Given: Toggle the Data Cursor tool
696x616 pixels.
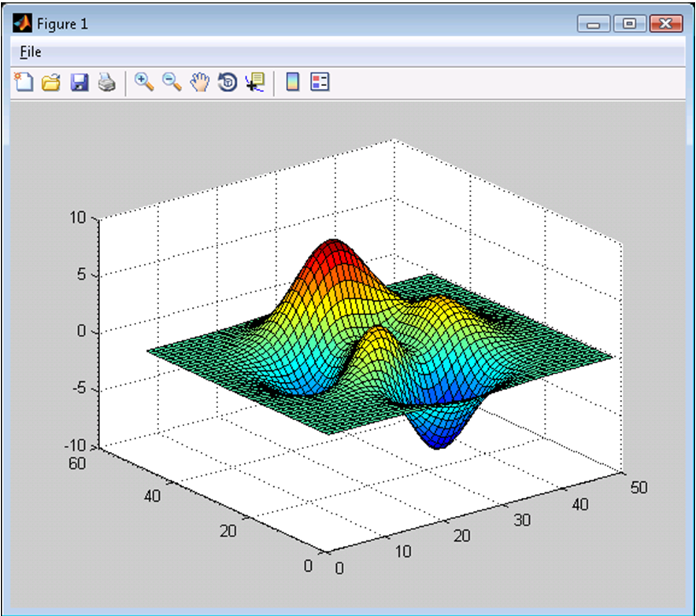Looking at the screenshot, I should (255, 82).
